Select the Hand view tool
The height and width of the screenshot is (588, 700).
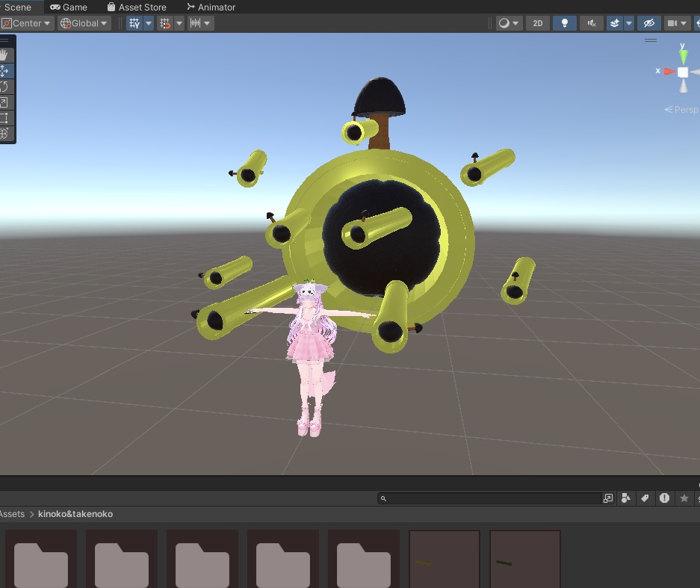click(x=7, y=54)
